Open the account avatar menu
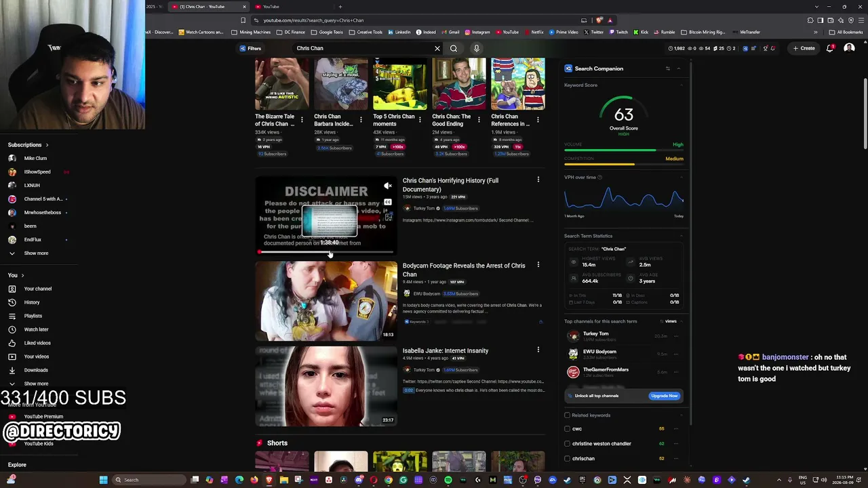Screen dimensions: 868x488 (849, 48)
